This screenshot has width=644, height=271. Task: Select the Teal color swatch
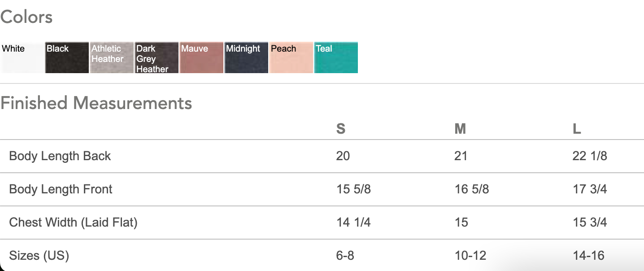click(336, 57)
